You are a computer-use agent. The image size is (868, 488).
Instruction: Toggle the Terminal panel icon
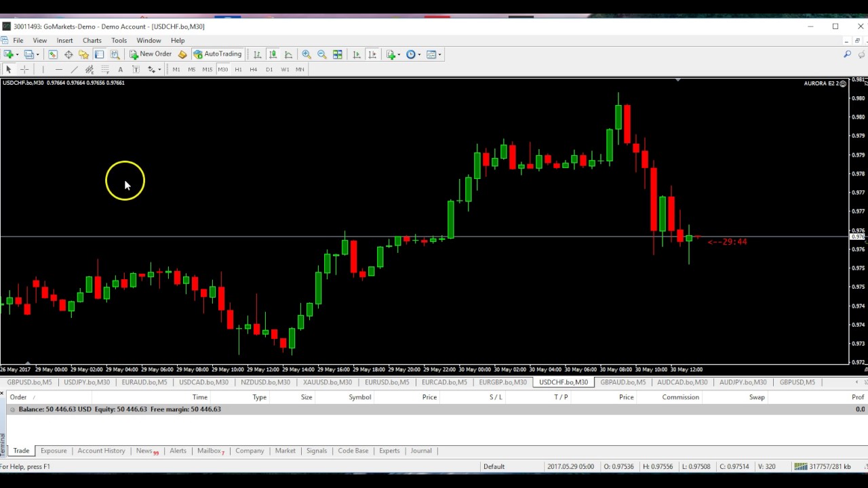click(x=99, y=54)
